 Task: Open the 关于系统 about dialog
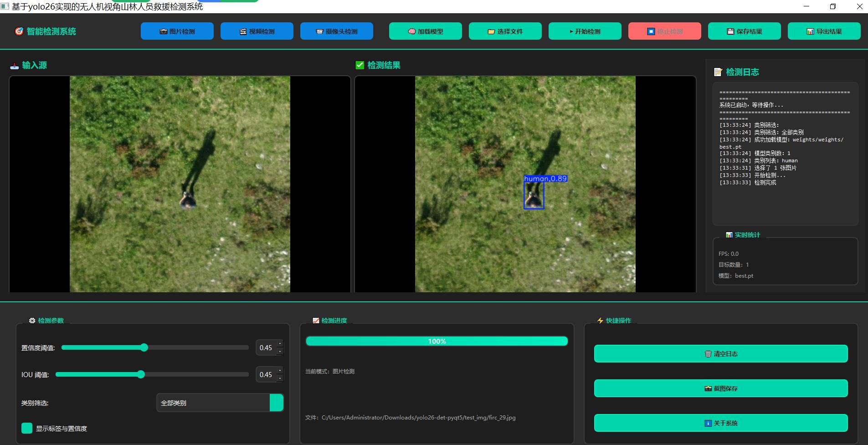tap(721, 423)
